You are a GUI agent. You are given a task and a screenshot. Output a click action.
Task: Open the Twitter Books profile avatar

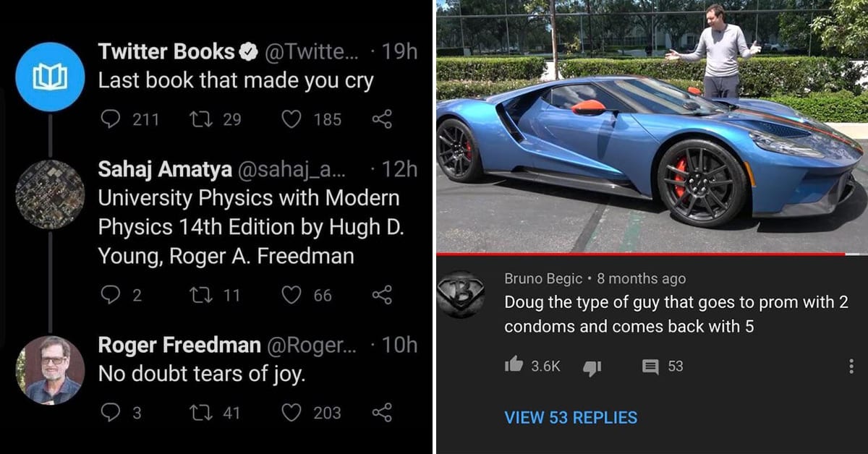click(x=50, y=77)
